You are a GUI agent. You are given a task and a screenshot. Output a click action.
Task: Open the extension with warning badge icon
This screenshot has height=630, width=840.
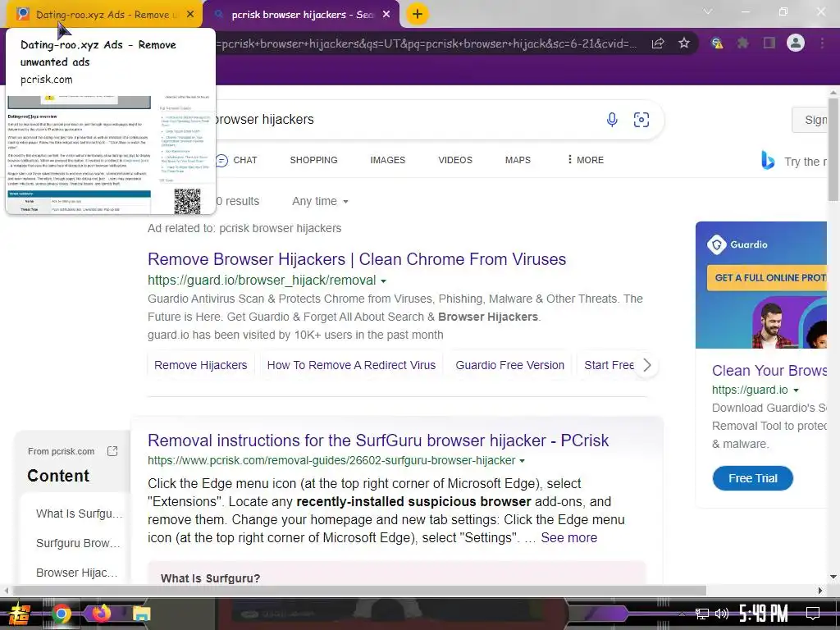coord(717,43)
